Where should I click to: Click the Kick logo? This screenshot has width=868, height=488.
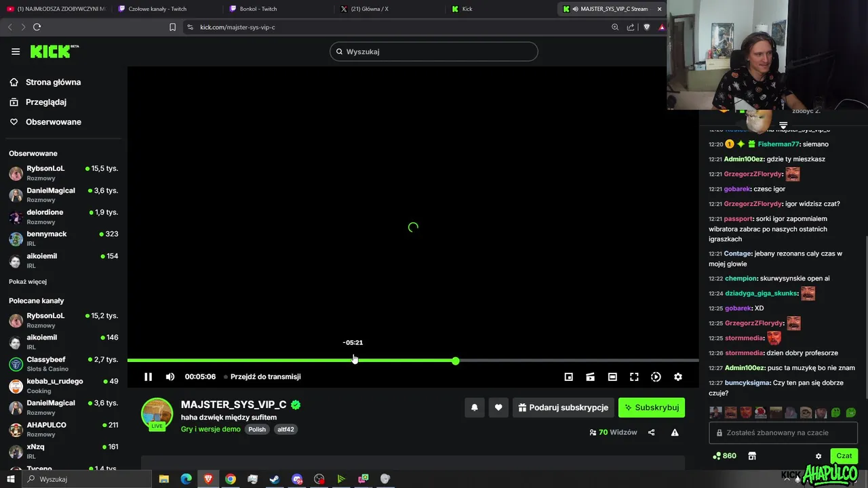point(54,52)
